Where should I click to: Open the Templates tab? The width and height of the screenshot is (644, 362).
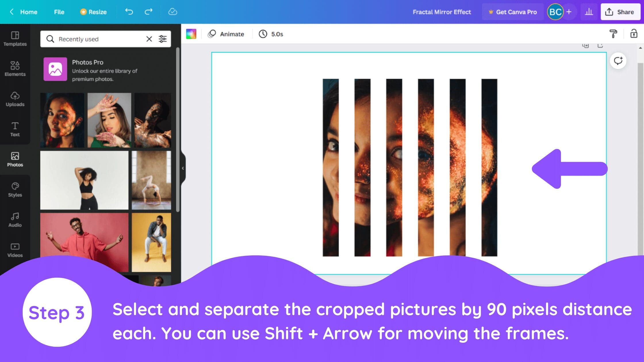[15, 39]
